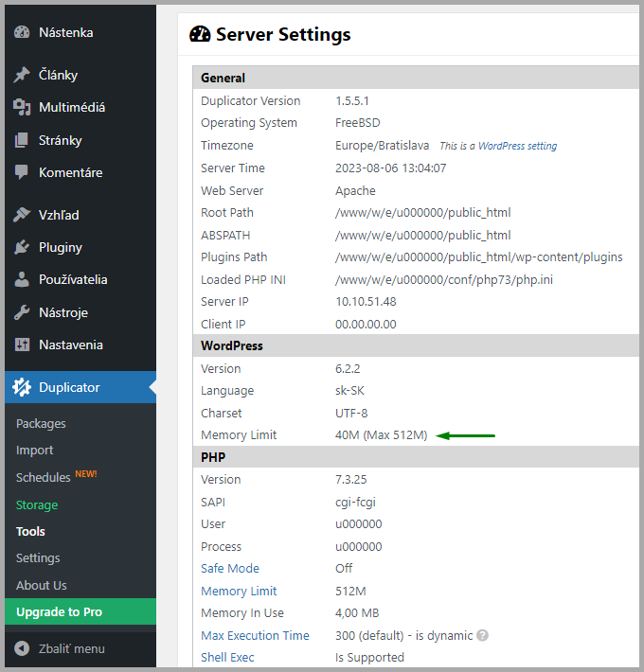Image resolution: width=644 pixels, height=672 pixels.
Task: Click the Nastavenia sliders icon
Action: point(22,345)
